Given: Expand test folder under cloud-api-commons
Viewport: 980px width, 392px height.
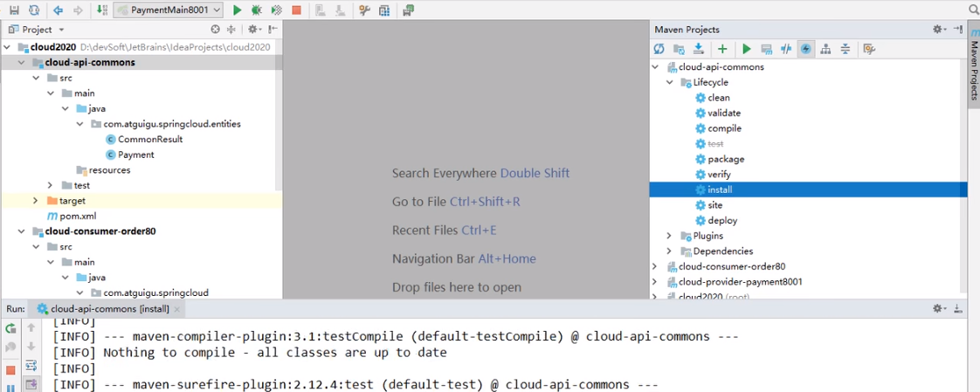Looking at the screenshot, I should [51, 185].
